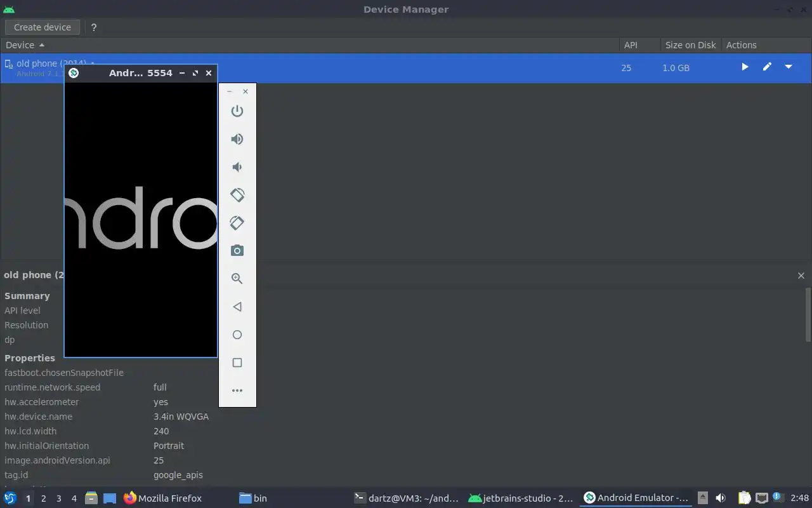Viewport: 812px width, 508px height.
Task: Open the clipboard tray icon
Action: [x=744, y=498]
